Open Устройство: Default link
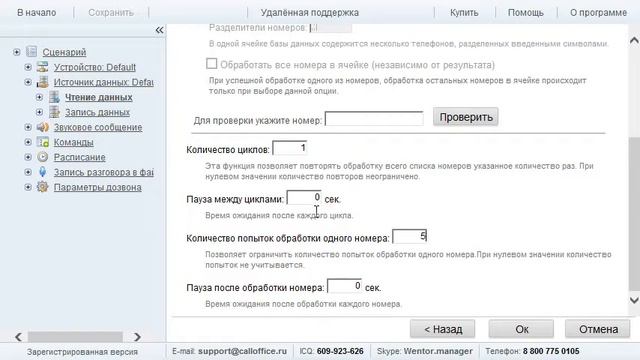This screenshot has height=360, width=640. click(95, 67)
